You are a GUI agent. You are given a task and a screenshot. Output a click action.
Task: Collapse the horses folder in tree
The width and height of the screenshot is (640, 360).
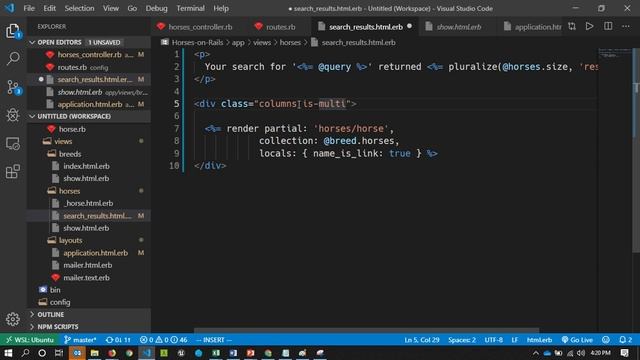(69, 191)
